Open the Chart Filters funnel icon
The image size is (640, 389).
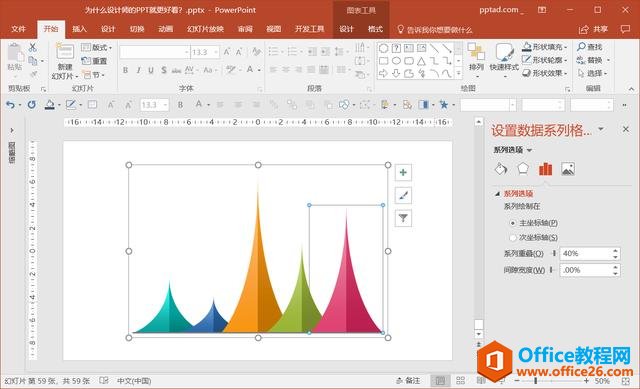coord(403,218)
